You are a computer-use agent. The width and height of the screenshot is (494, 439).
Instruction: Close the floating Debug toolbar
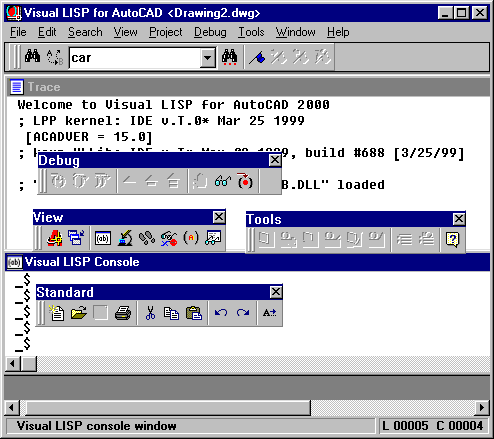[x=275, y=160]
